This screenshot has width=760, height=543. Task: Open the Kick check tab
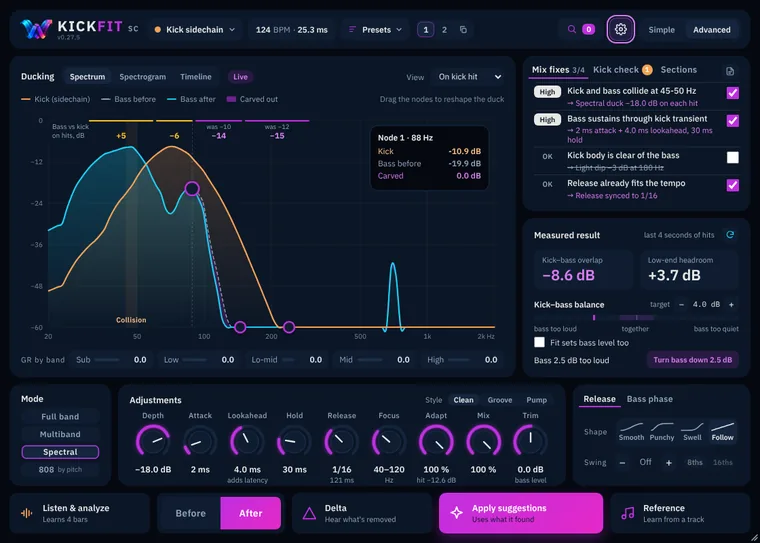622,70
